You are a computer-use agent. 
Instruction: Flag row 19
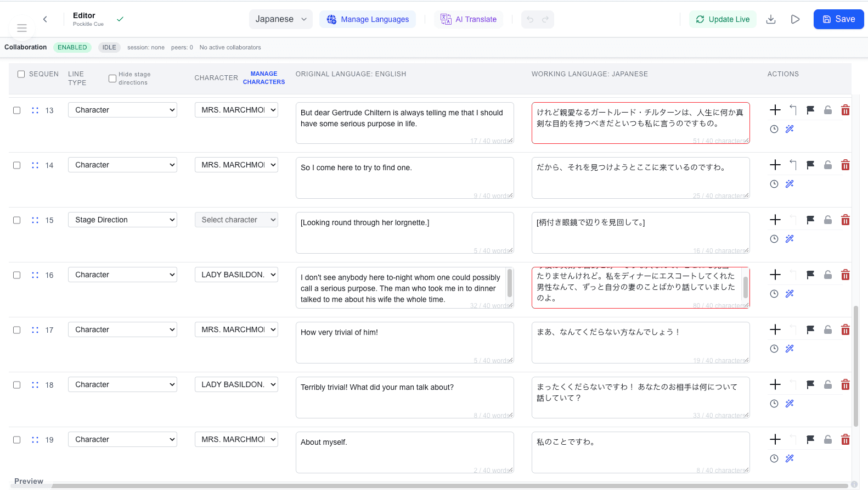810,439
